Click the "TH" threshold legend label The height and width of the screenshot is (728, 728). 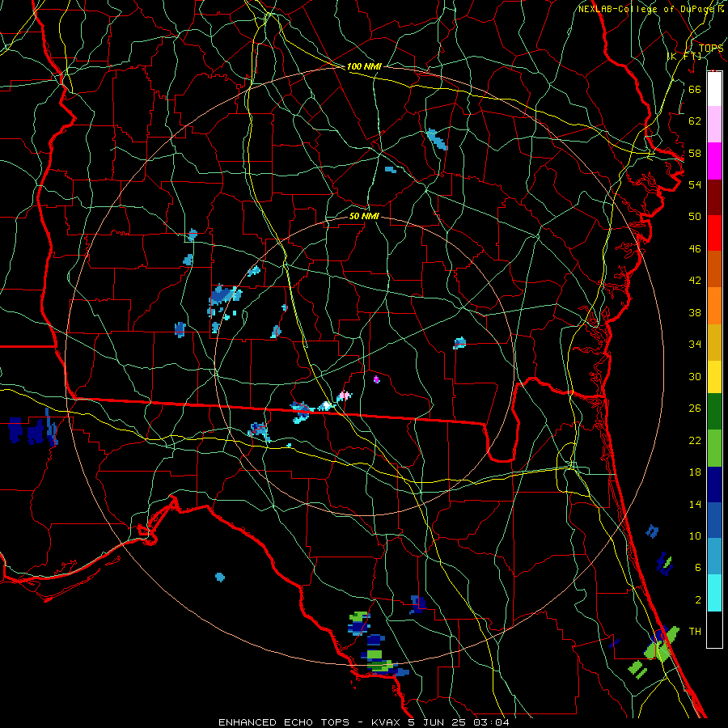(x=695, y=632)
